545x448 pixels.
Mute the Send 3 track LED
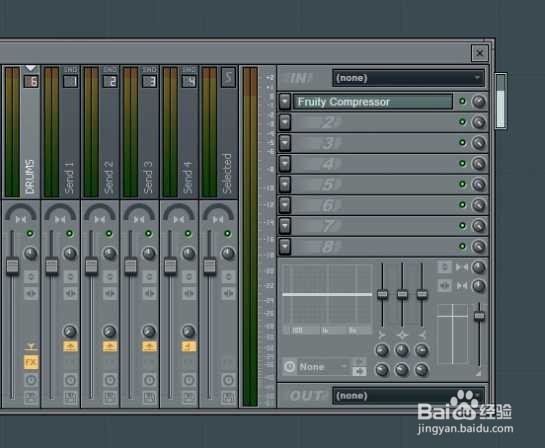148,234
